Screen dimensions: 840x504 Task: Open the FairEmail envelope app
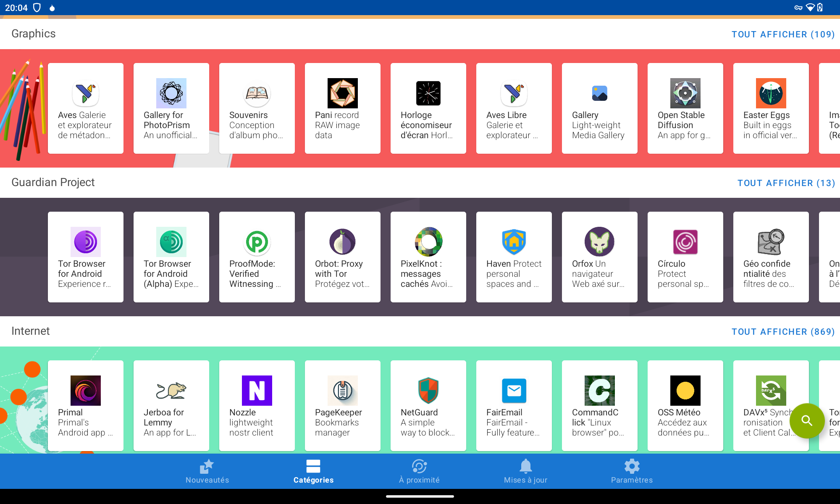pyautogui.click(x=514, y=405)
